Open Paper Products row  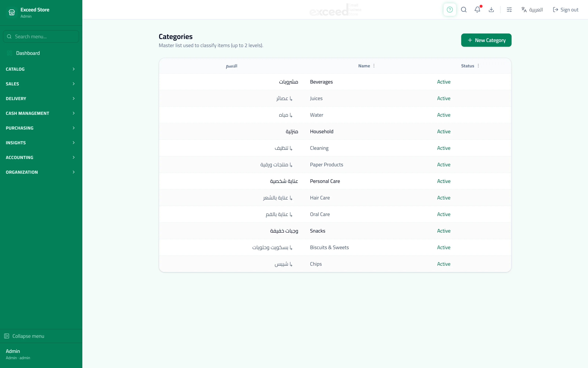335,164
